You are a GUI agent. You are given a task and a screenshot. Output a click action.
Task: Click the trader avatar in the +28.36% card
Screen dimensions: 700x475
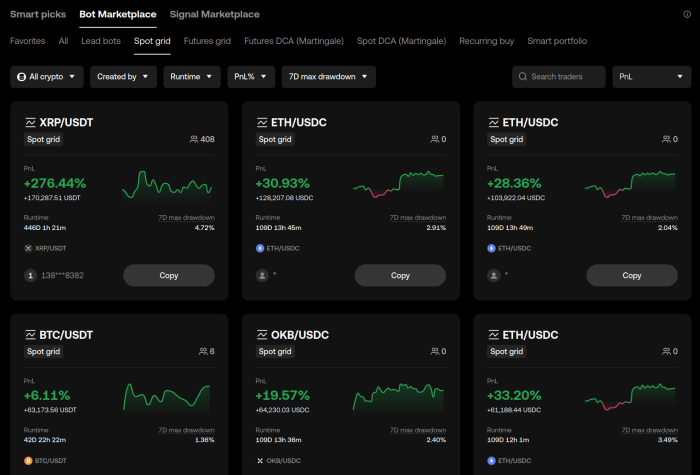[x=494, y=275]
